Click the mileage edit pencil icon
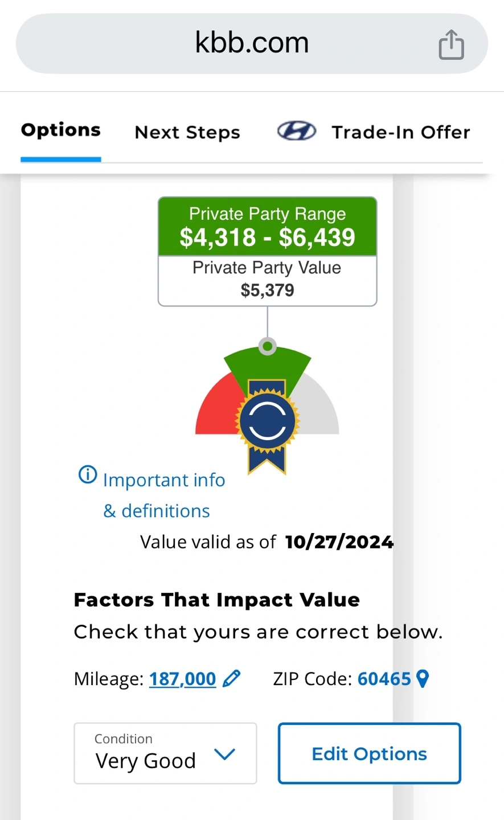Screen dimensions: 504x820 click(231, 678)
